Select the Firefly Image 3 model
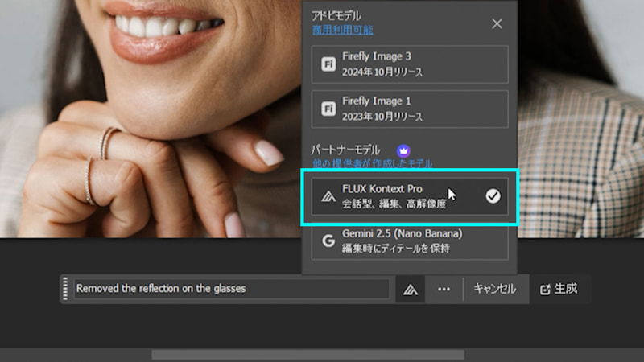The height and width of the screenshot is (362, 644). (410, 64)
